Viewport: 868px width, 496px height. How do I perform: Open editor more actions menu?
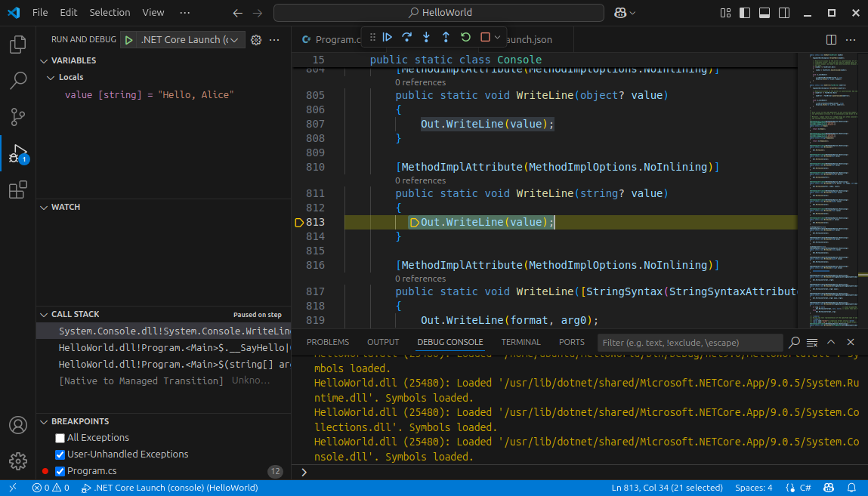[x=851, y=40]
